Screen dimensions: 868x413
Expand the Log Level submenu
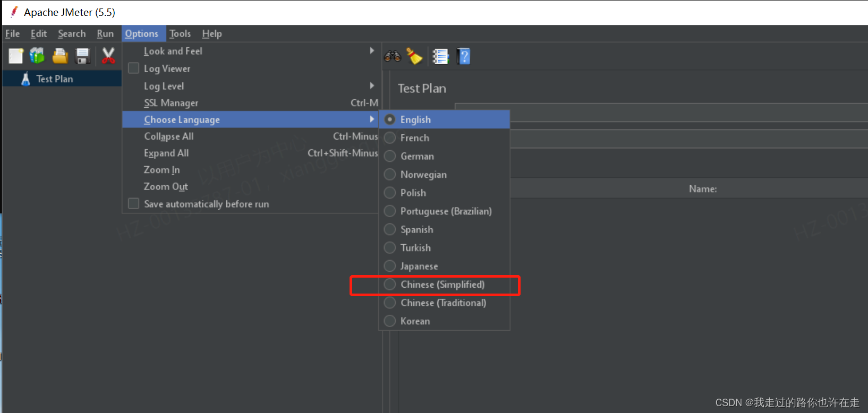250,86
